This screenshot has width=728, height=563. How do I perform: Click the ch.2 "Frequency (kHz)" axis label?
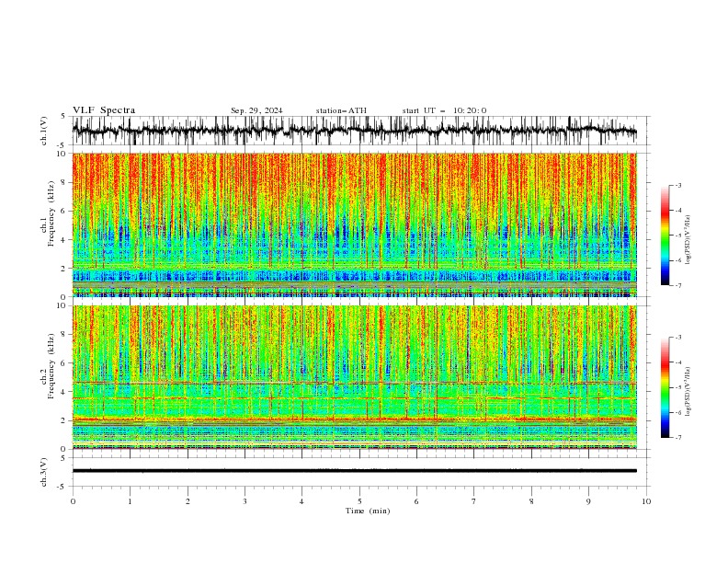[51, 366]
